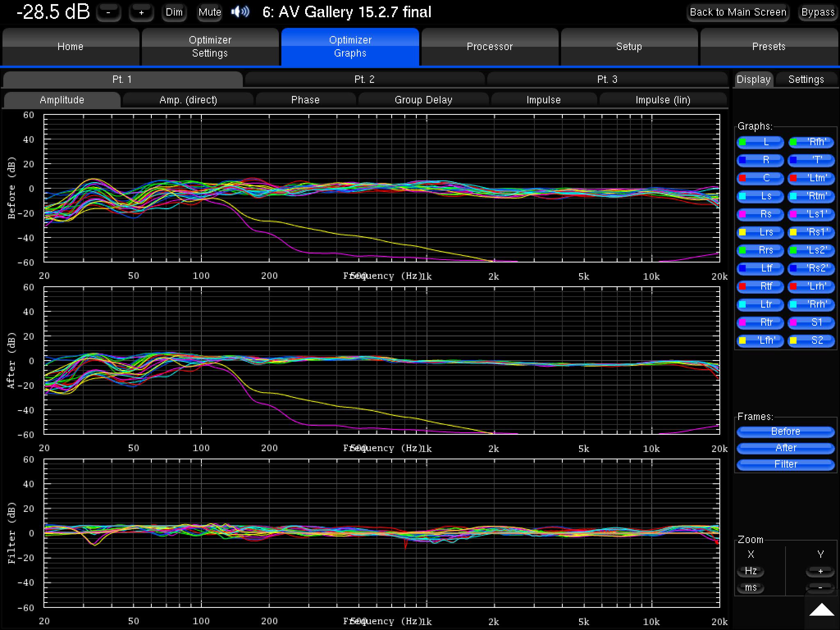Open the Processor tab
840x630 pixels.
(490, 46)
